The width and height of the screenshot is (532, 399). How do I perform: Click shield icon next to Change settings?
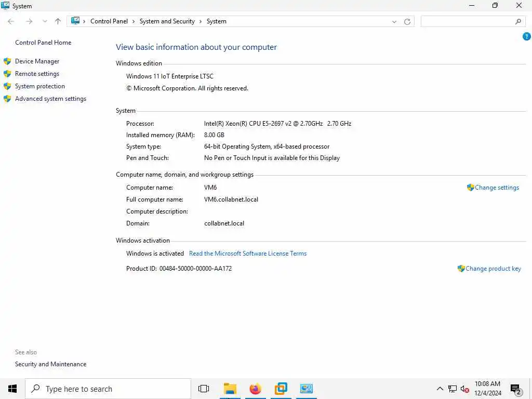(x=470, y=187)
